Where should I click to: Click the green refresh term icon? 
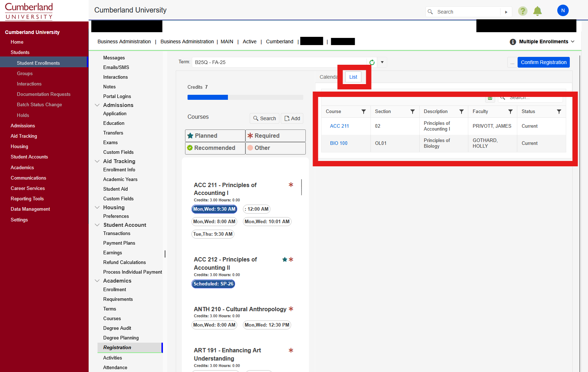coord(372,62)
